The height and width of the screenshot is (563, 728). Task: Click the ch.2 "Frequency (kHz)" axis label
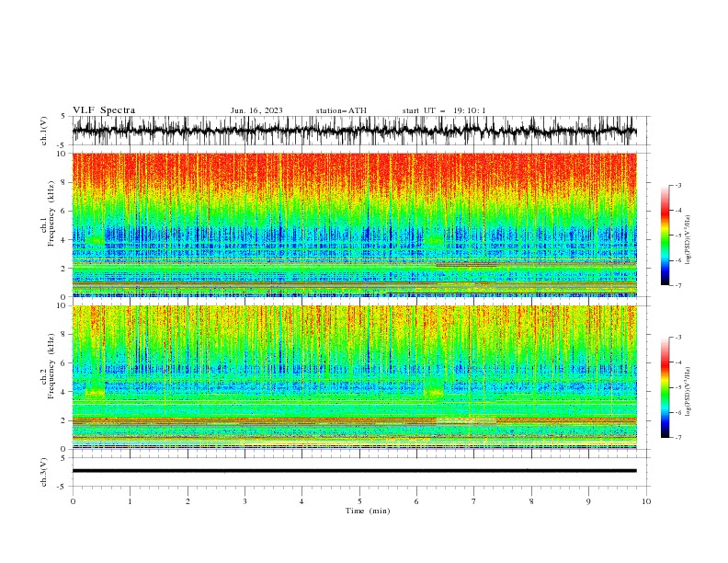[50, 366]
